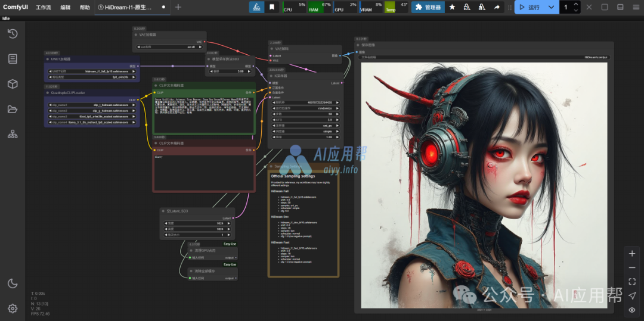The image size is (644, 321).
Task: Collapse the 保存图像 node via its dot
Action: (358, 45)
